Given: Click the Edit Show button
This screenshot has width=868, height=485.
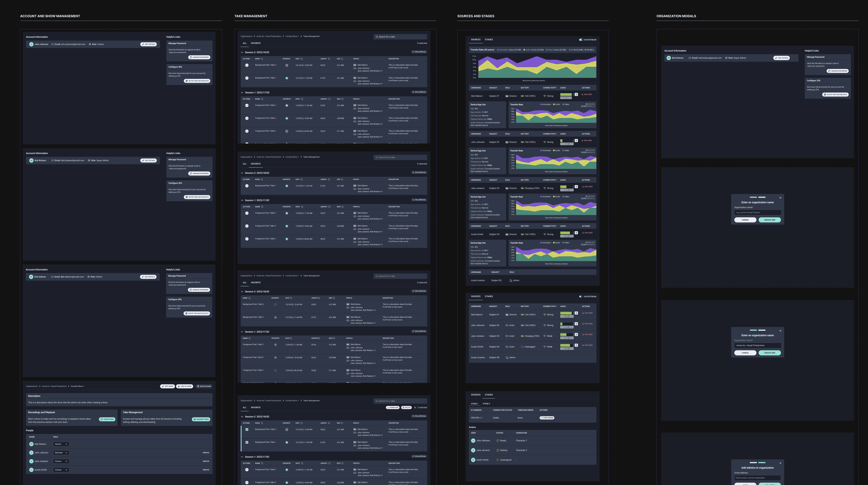Looking at the screenshot, I should (x=167, y=387).
